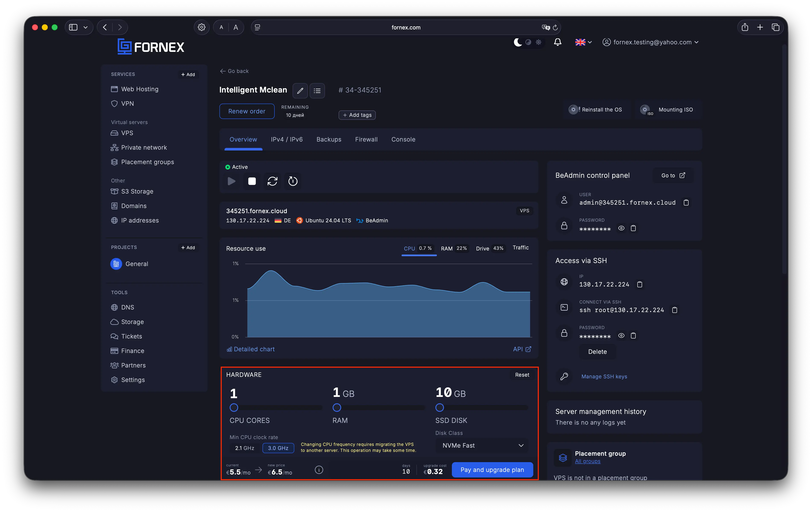This screenshot has height=512, width=812.
Task: Reset hardware configuration
Action: coord(522,375)
